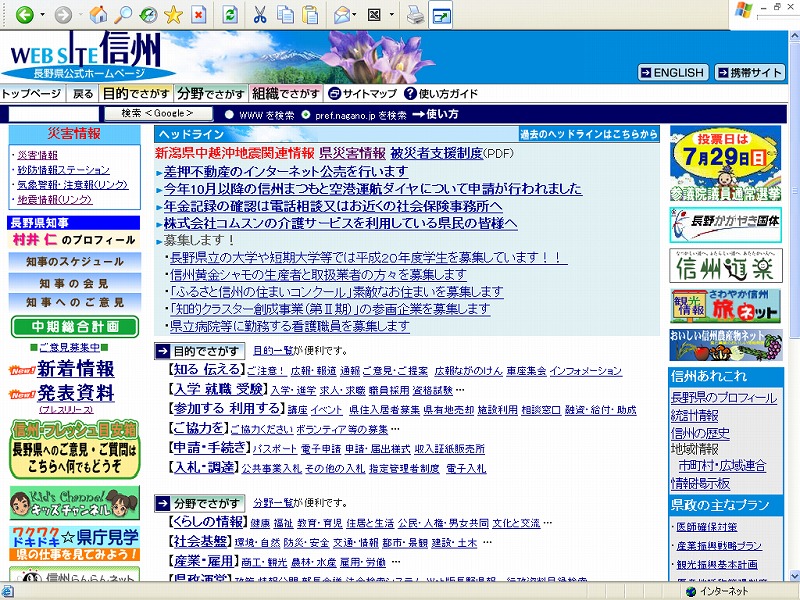Image resolution: width=800 pixels, height=600 pixels.
Task: Click the Stop page icon with red X
Action: point(198,15)
